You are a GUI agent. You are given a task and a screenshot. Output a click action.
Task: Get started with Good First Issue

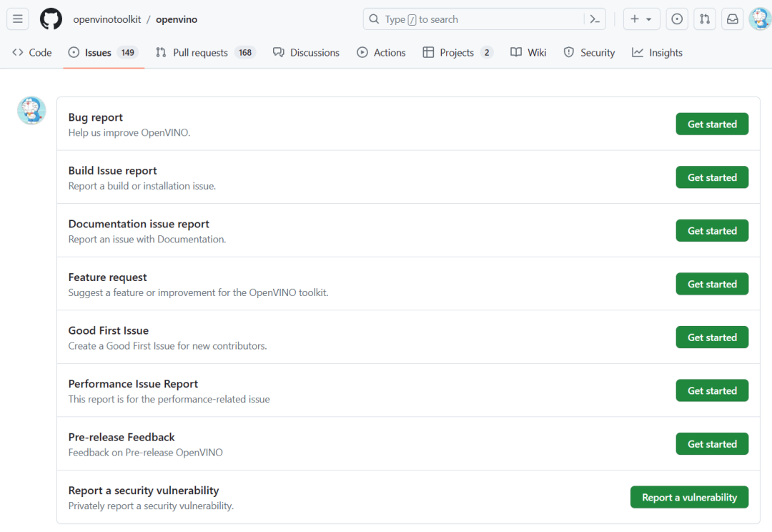click(712, 338)
